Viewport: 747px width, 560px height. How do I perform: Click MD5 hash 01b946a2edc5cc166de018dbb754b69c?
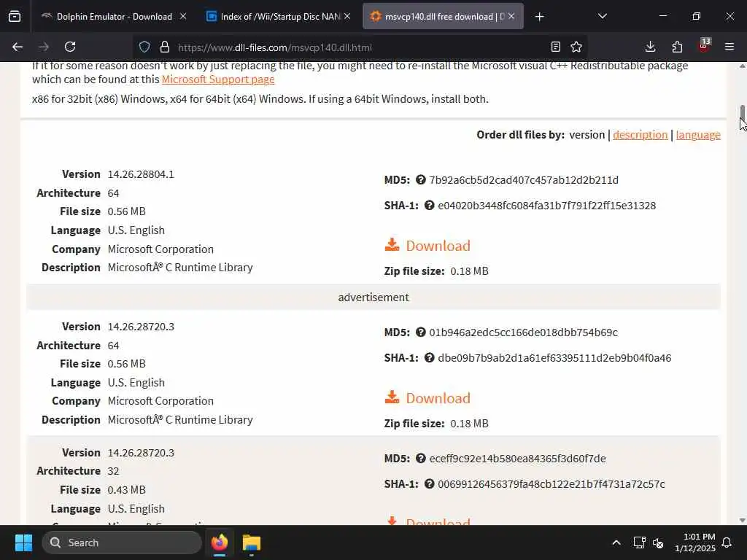tap(523, 332)
